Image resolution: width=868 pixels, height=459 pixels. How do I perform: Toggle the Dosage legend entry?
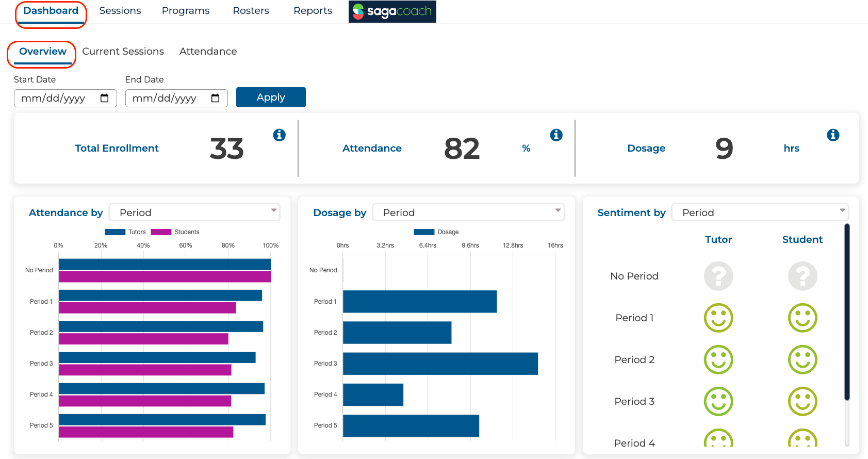tap(436, 232)
